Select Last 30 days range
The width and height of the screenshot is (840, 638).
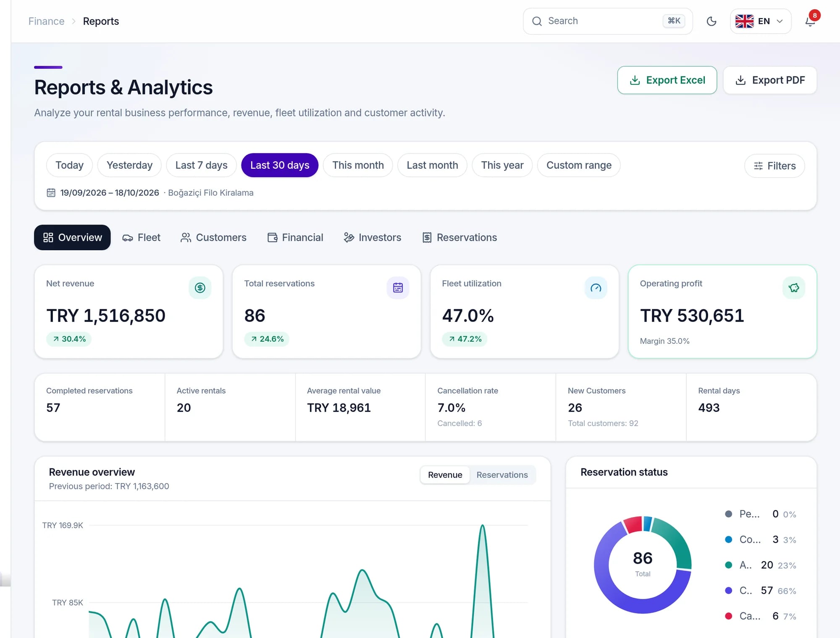coord(280,165)
